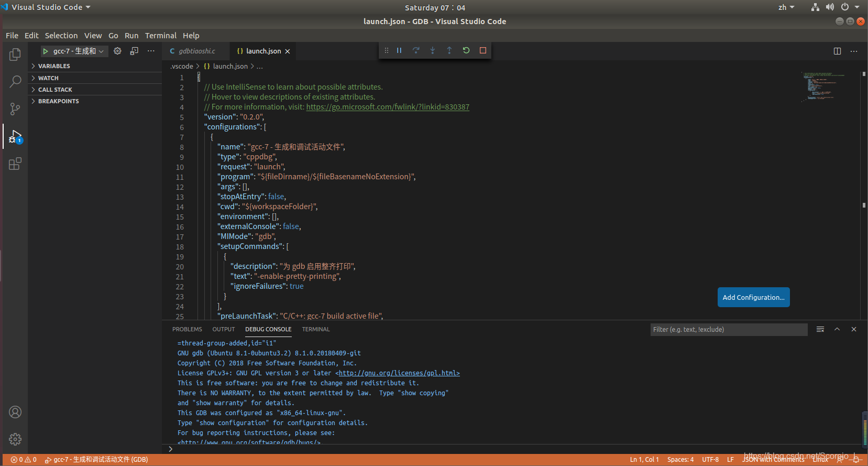Open breadcrumb ellipsis symbol dropdown
This screenshot has height=466, width=868.
(260, 67)
